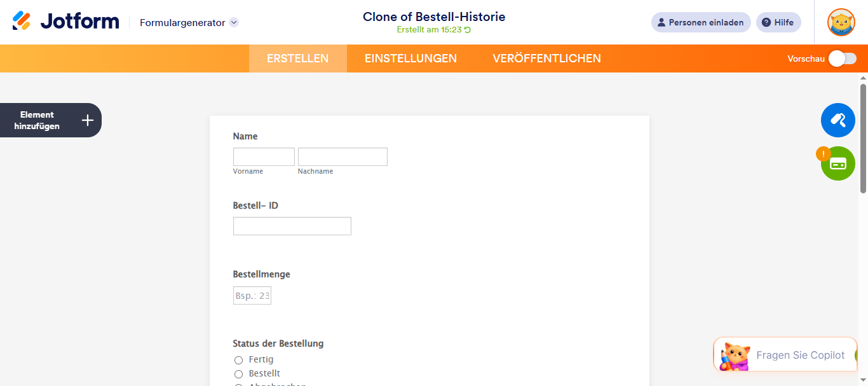
Task: Click the revision history icon beside Erstellt am 15:23
Action: click(468, 30)
